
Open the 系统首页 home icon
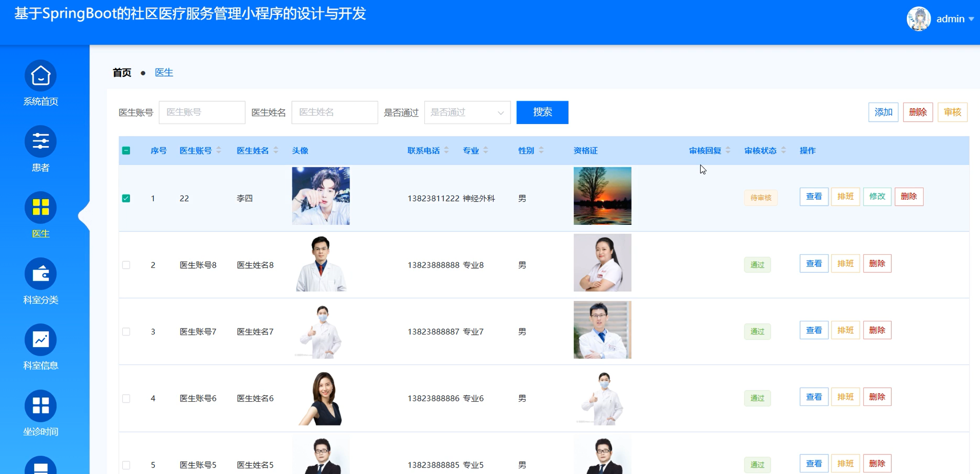(41, 76)
